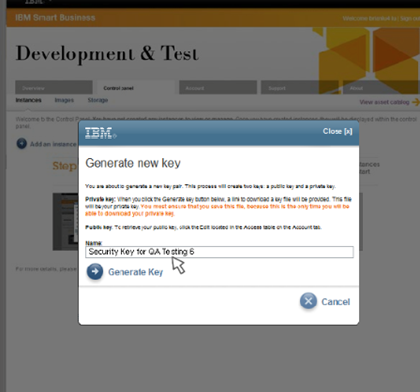The image size is (420, 392).
Task: Click inside the key Name input field
Action: pos(219,252)
